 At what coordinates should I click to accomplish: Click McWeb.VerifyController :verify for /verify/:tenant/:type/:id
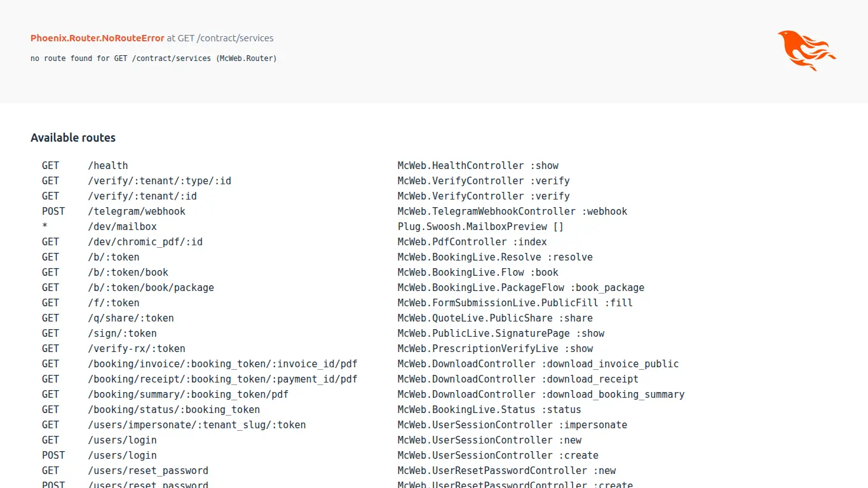[484, 181]
